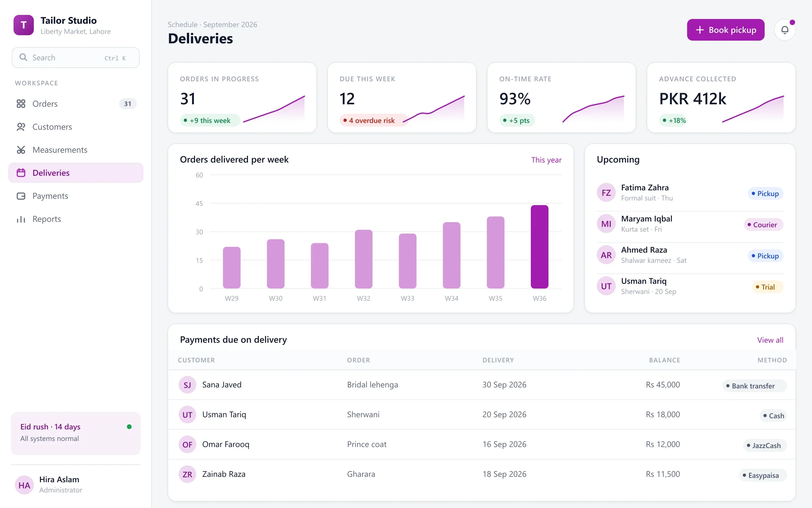Viewport: 812px width, 508px height.
Task: Click the W29 bar in the chart
Action: coord(232,268)
